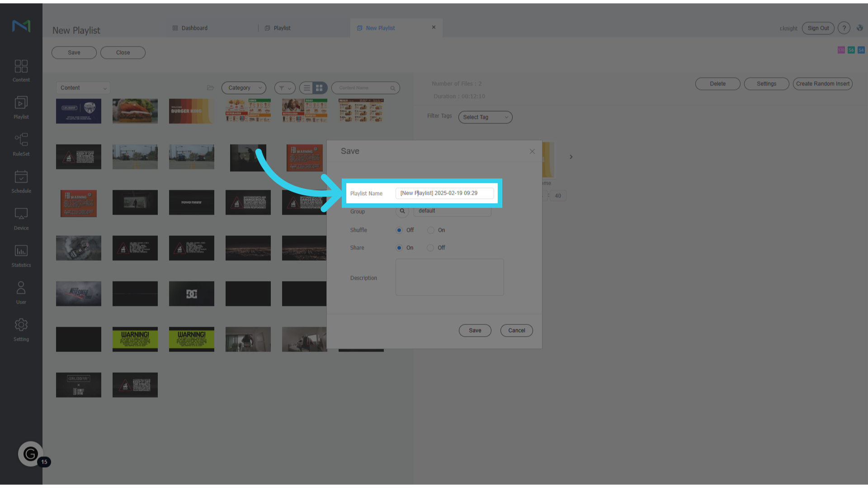Image resolution: width=868 pixels, height=488 pixels.
Task: Switch to grid thumbnail view icon
Action: [x=320, y=88]
